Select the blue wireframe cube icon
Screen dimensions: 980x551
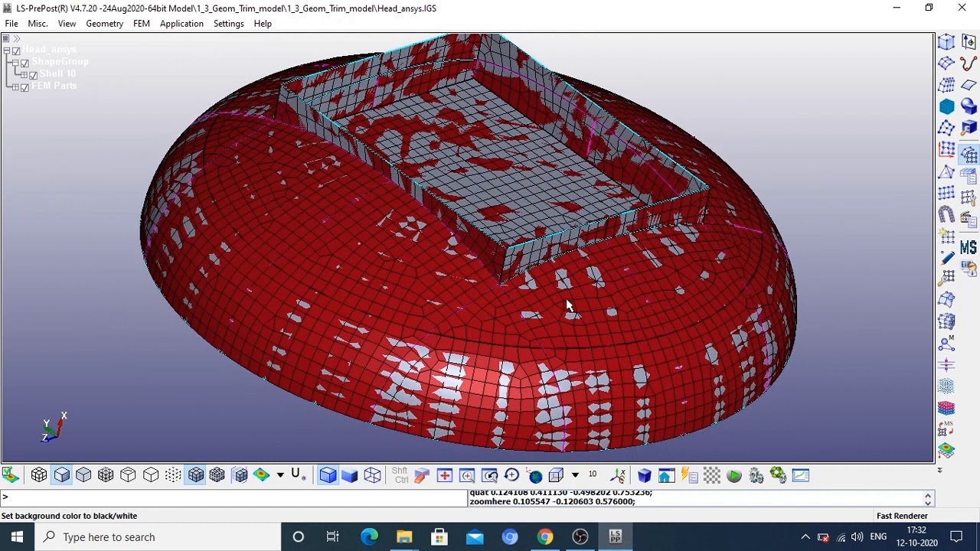coord(372,475)
